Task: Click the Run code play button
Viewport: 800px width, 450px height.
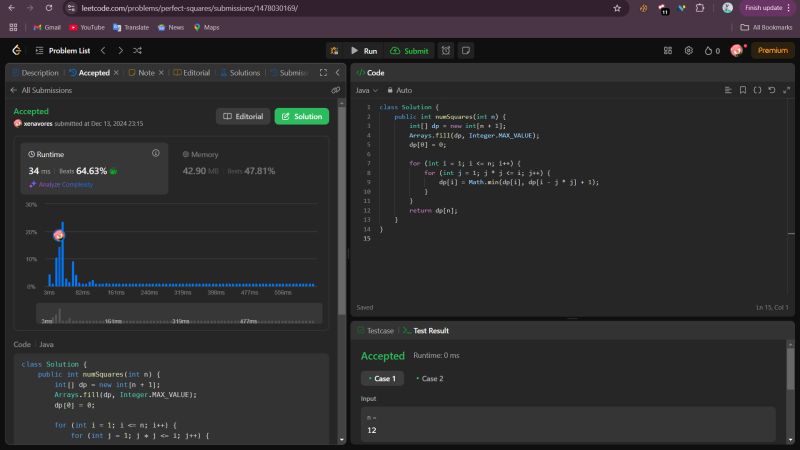Action: click(363, 50)
